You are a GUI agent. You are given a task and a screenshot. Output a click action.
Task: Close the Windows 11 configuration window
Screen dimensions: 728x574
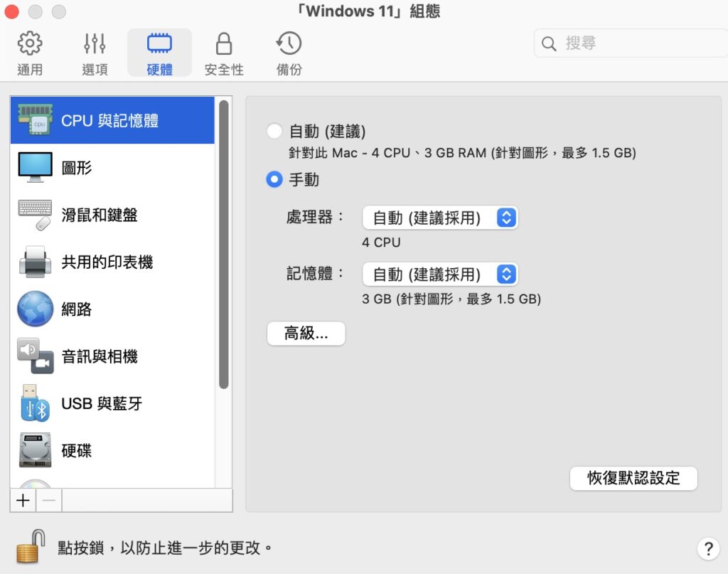tap(11, 11)
